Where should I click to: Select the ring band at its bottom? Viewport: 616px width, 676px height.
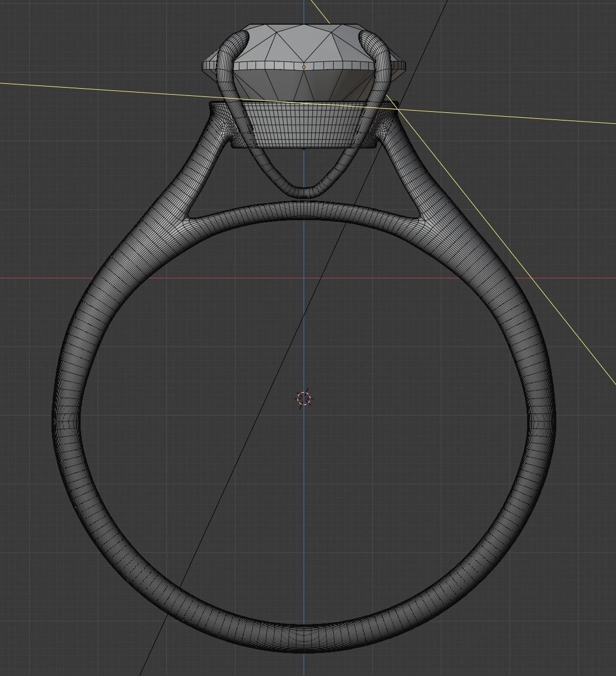[x=304, y=638]
